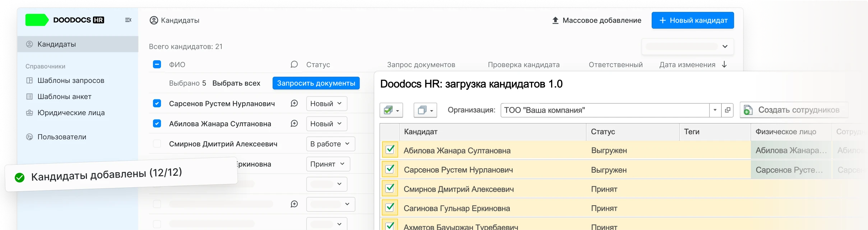The width and height of the screenshot is (868, 230).
Task: Click the Кандидаты page header icon
Action: click(x=154, y=20)
